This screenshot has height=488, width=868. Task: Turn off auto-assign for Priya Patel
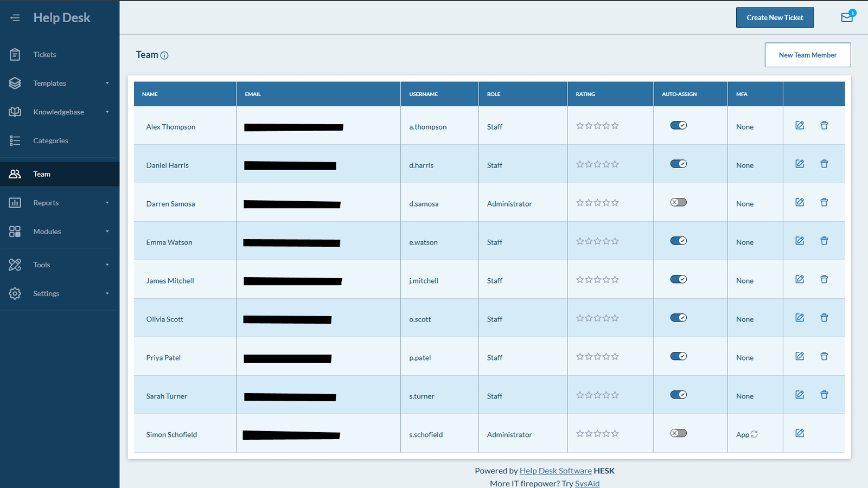(x=678, y=356)
